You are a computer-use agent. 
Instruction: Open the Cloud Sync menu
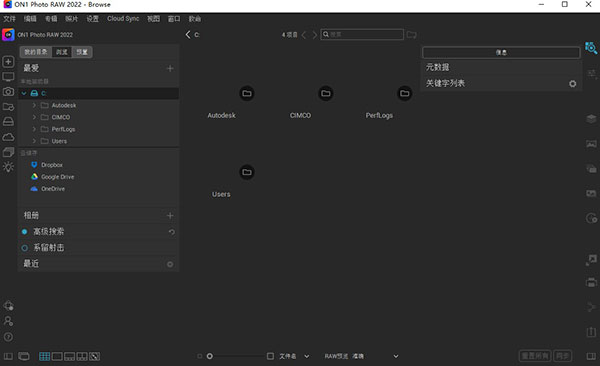pyautogui.click(x=123, y=18)
